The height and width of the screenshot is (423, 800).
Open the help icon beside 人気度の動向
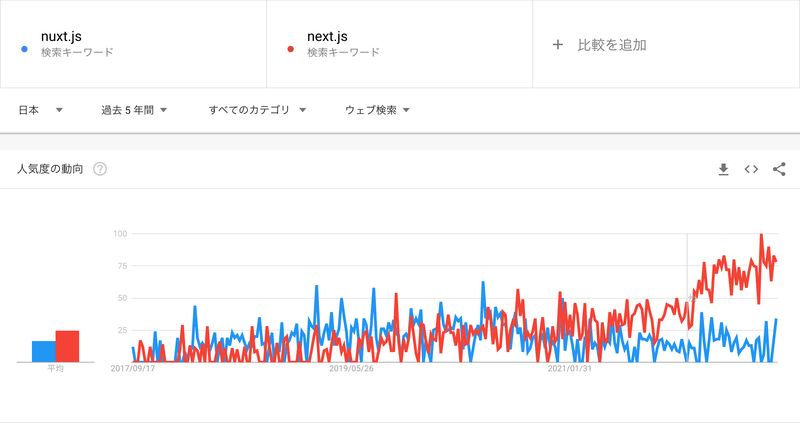[100, 169]
